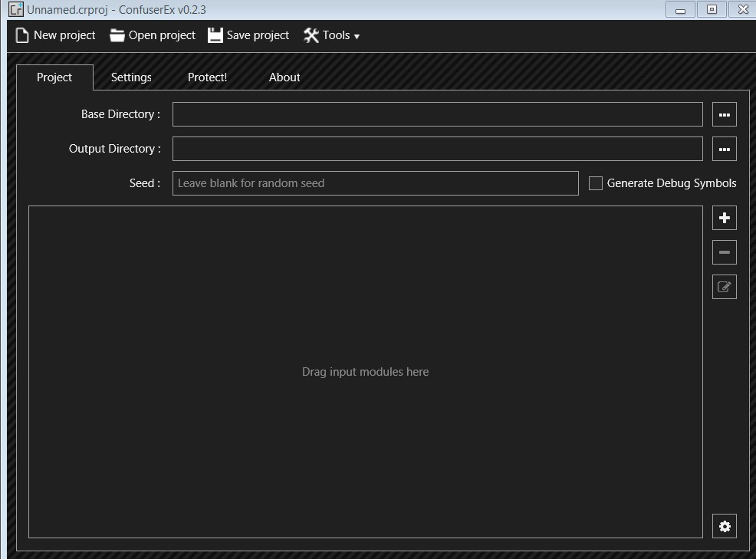Focus the Output Directory text field

[438, 149]
